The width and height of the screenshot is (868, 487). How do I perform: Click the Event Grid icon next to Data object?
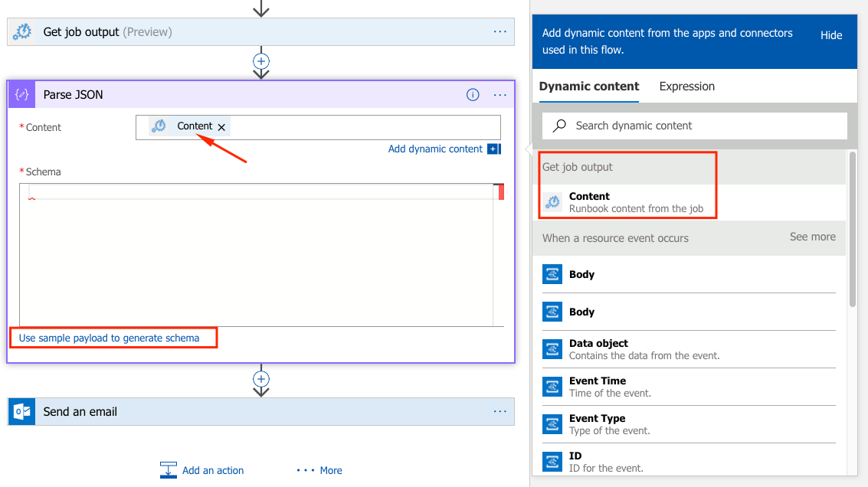552,348
